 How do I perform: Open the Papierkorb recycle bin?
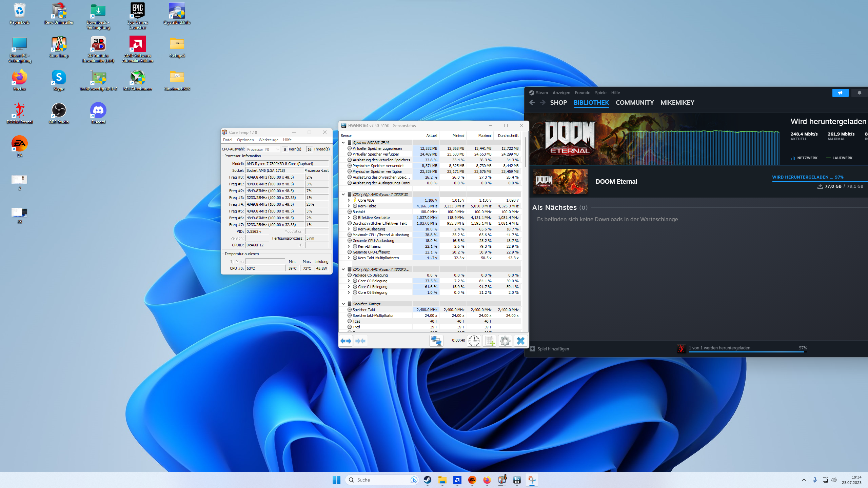(20, 14)
